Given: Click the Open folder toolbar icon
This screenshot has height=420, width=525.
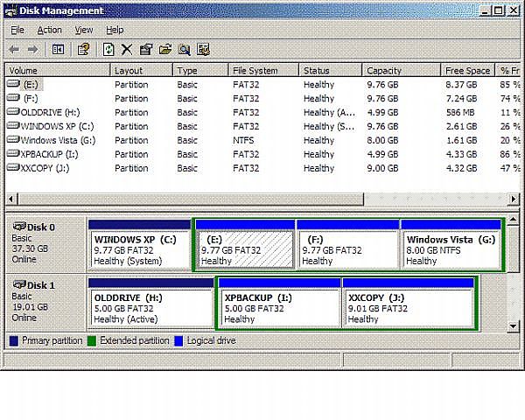Looking at the screenshot, I should point(164,50).
